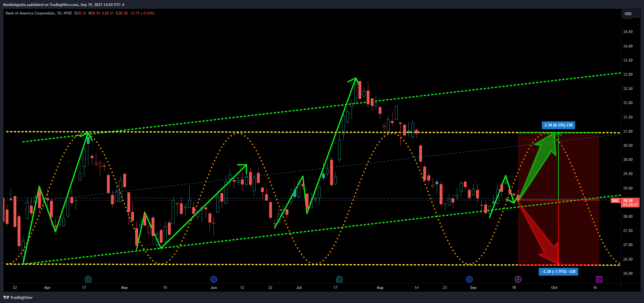Click the 30.00 price axis label
Image resolution: width=644 pixels, height=303 pixels.
pyautogui.click(x=628, y=160)
